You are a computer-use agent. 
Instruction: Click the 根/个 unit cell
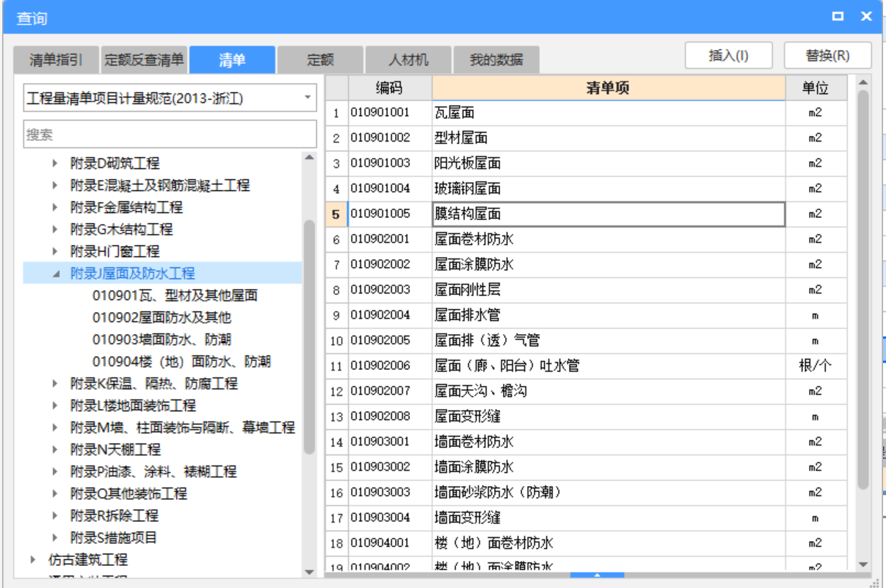816,366
